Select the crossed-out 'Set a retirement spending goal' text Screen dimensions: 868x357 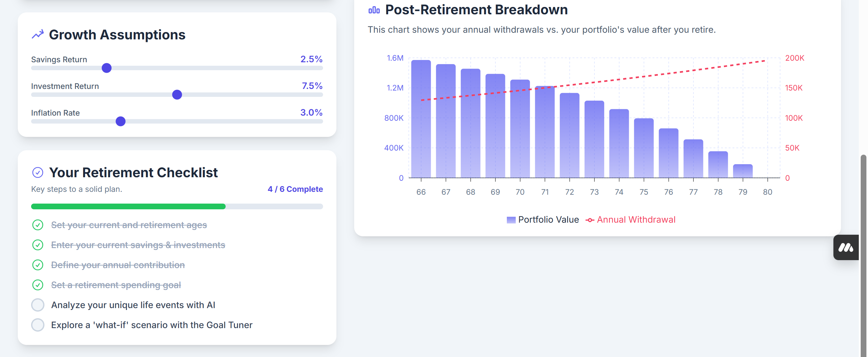[116, 285]
